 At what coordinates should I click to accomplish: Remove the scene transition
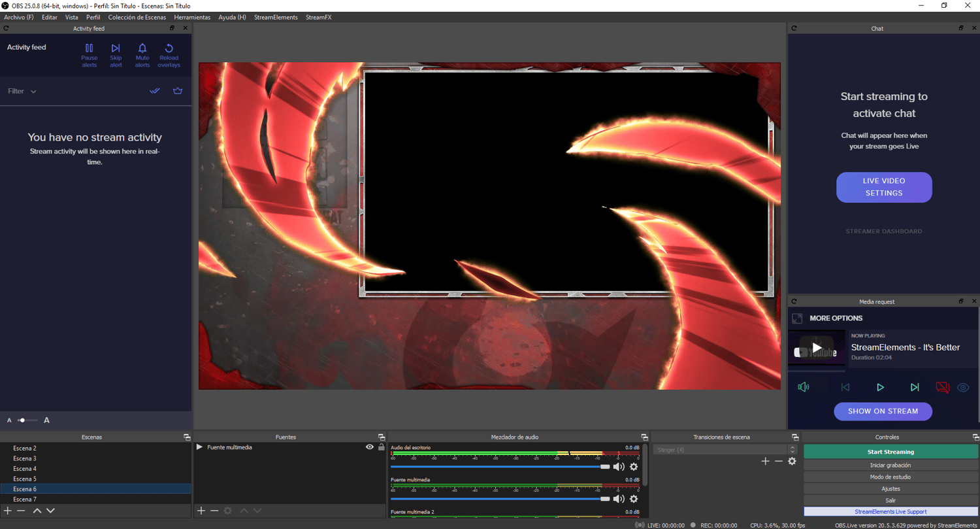pyautogui.click(x=778, y=461)
